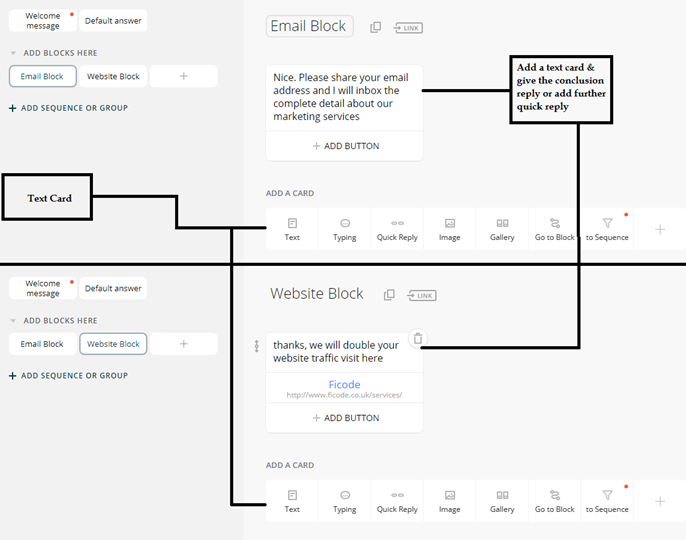Add an Image card in Website Block editor
Image resolution: width=686 pixels, height=540 pixels.
pyautogui.click(x=450, y=501)
